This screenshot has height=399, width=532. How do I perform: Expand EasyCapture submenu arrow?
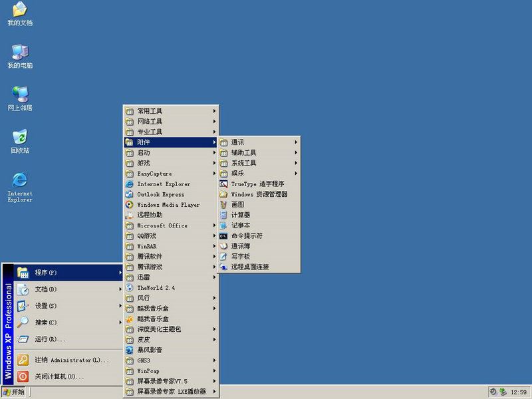(x=214, y=174)
